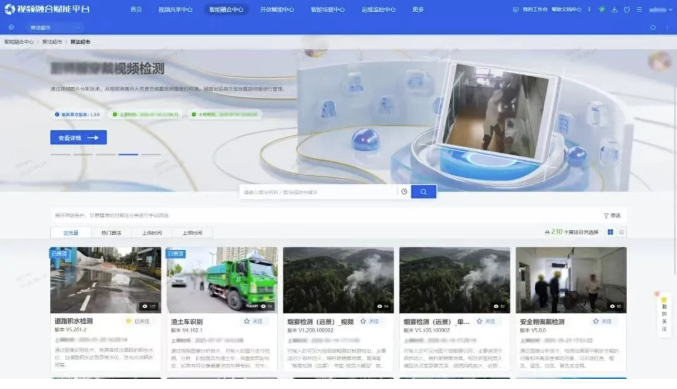Follow 烟雾检测（远景）_单... with the star

pyautogui.click(x=479, y=321)
